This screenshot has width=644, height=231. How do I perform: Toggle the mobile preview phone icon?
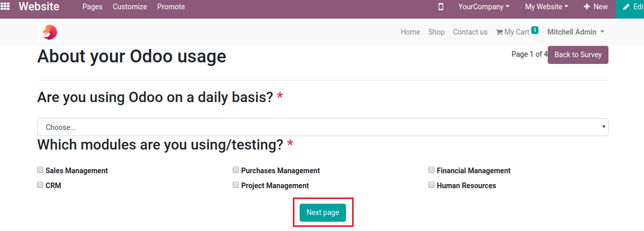(x=441, y=7)
